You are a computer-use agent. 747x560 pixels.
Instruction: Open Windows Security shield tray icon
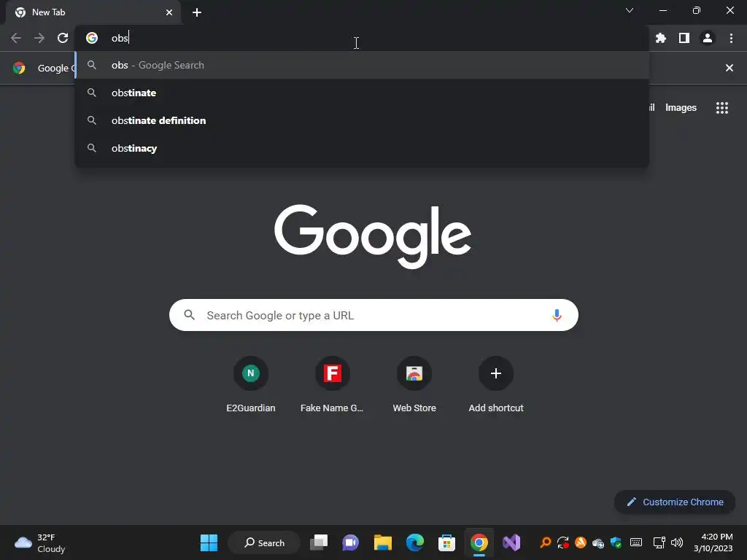(x=616, y=542)
